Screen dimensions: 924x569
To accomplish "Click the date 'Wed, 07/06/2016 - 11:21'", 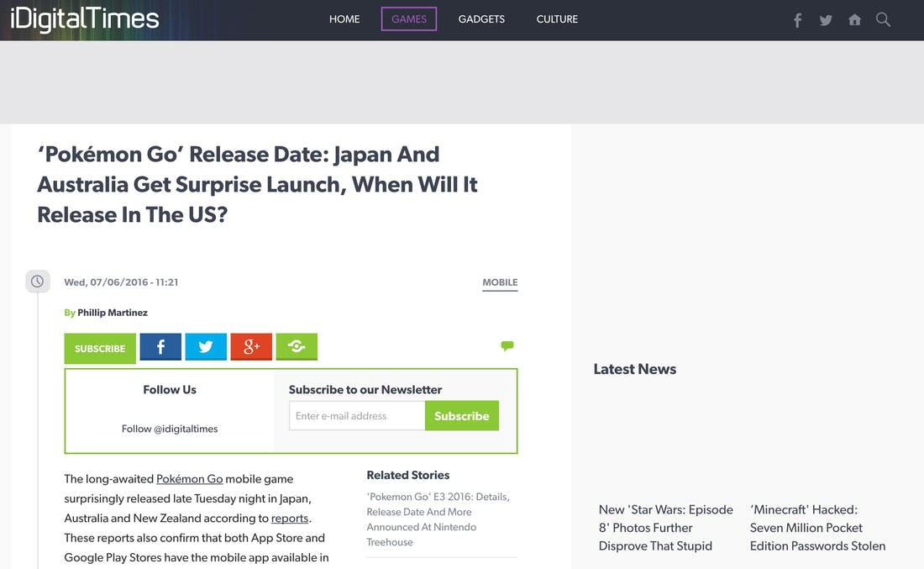I will 121,282.
